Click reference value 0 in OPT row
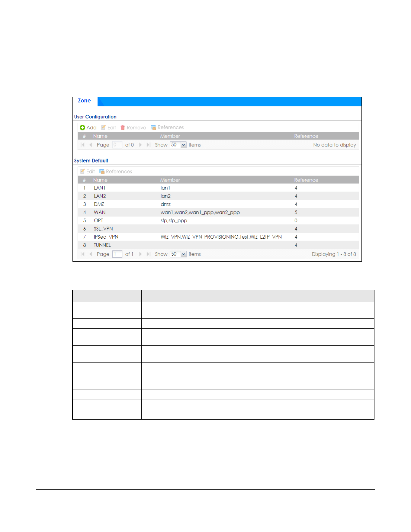This screenshot has height=532, width=411. pos(296,221)
